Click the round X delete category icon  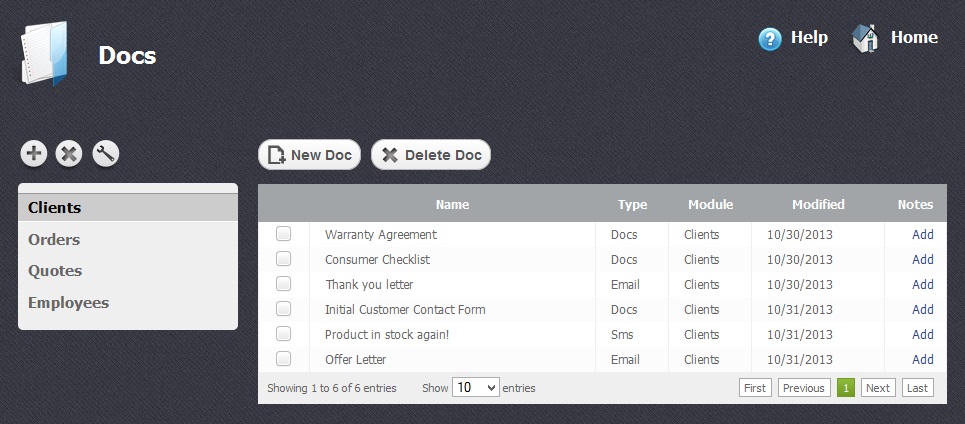coord(69,153)
